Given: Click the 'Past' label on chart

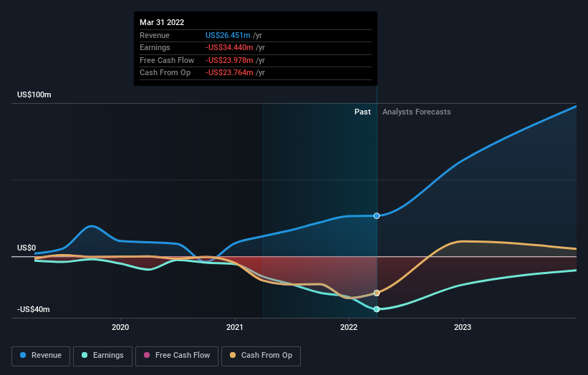Looking at the screenshot, I should (362, 112).
